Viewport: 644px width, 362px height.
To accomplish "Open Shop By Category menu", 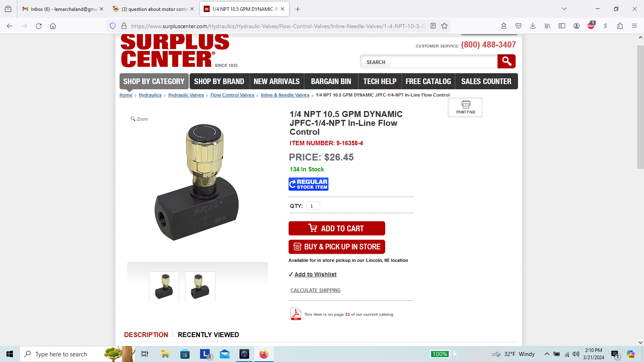I will [x=154, y=81].
